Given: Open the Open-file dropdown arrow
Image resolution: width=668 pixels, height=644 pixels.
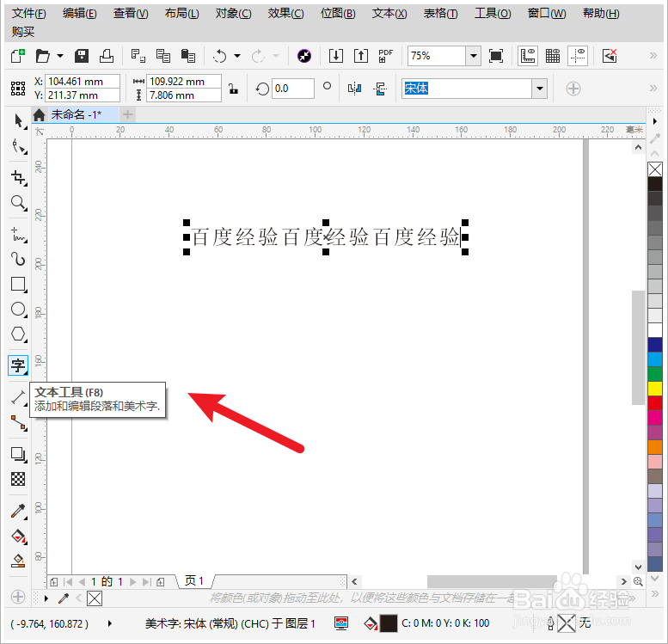Looking at the screenshot, I should tap(60, 56).
